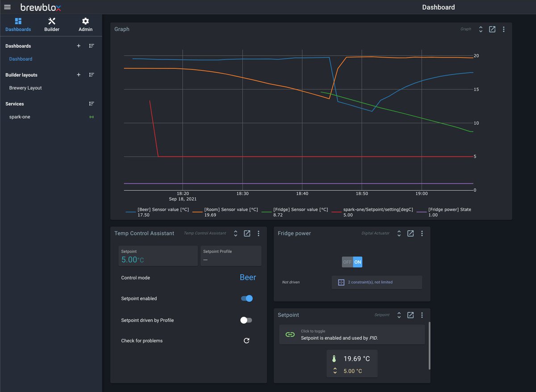Toggle the Setpoint enabled and used by PID row

coord(352,334)
